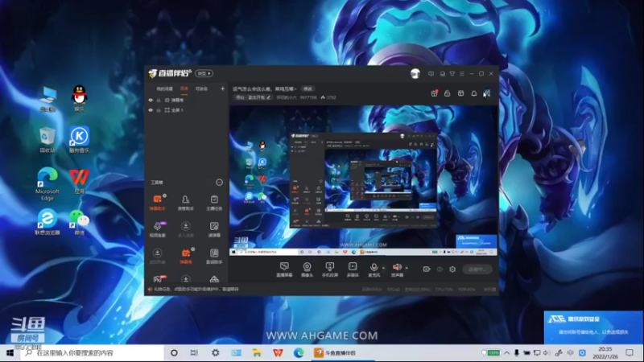Click the greyed download tool in third toolbox row
644x362 pixels.
(x=157, y=255)
